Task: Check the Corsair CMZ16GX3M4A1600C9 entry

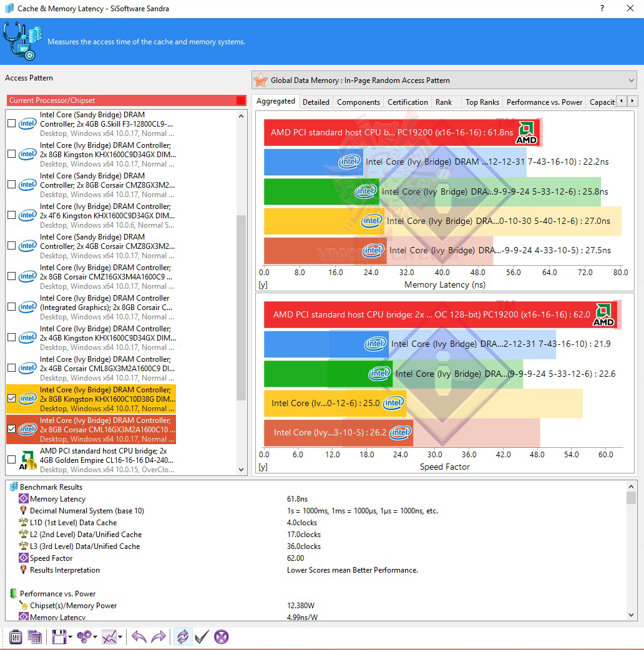Action: click(x=12, y=276)
